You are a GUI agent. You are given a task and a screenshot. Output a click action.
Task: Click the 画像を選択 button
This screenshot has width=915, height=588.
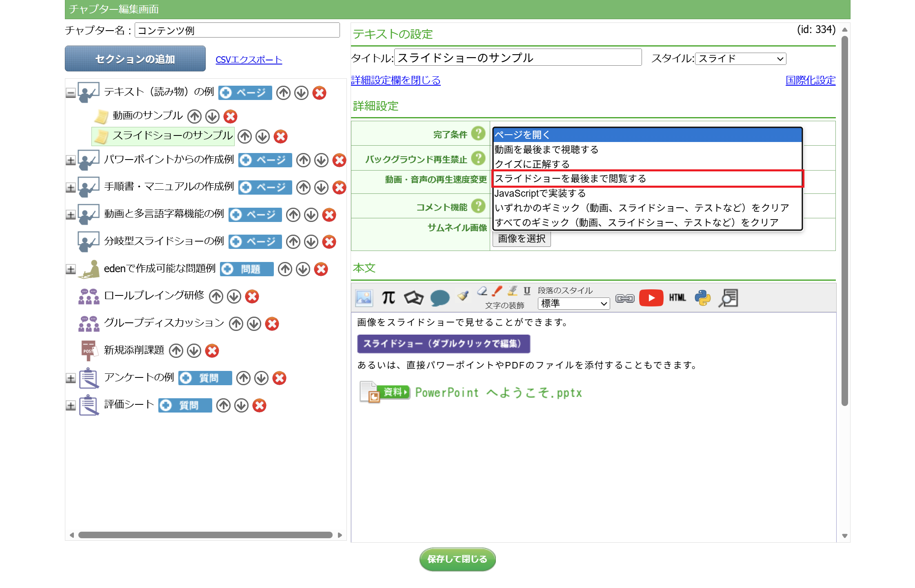click(x=522, y=239)
